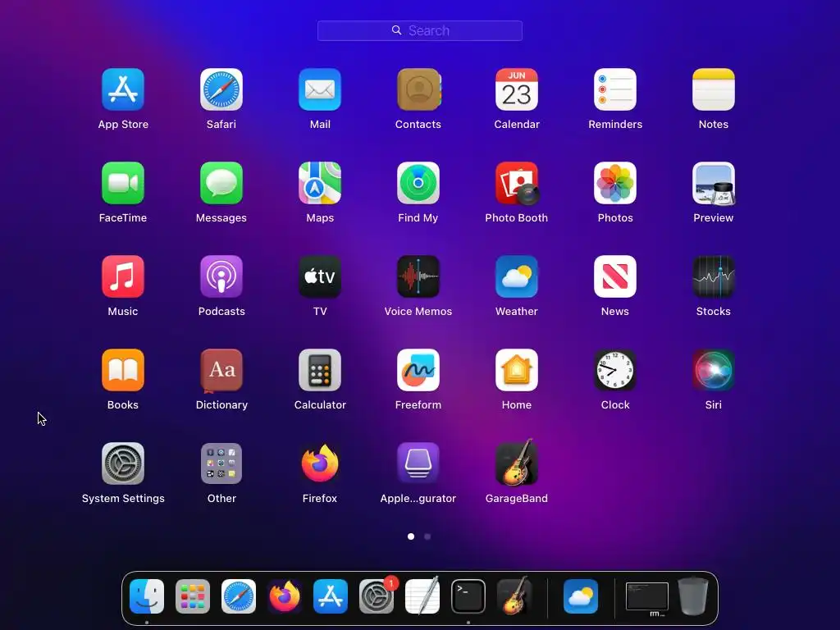The height and width of the screenshot is (630, 840).
Task: Launch the Reminders app
Action: coord(615,89)
